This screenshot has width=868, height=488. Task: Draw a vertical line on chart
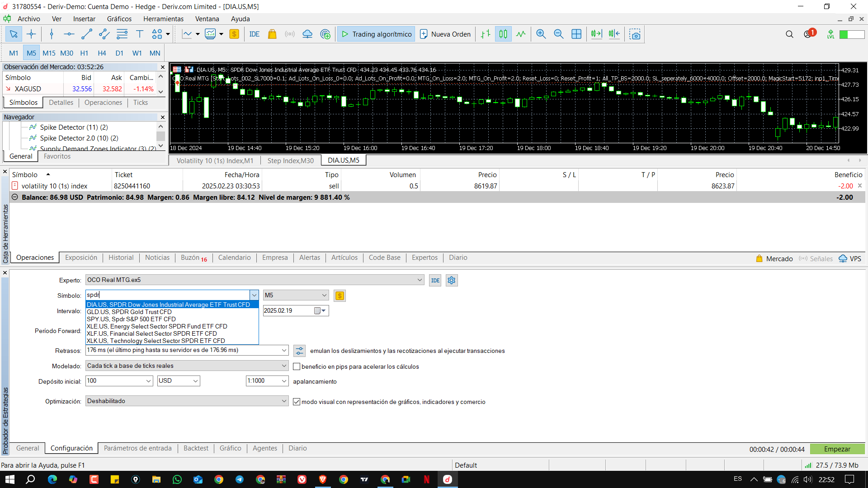tap(52, 34)
